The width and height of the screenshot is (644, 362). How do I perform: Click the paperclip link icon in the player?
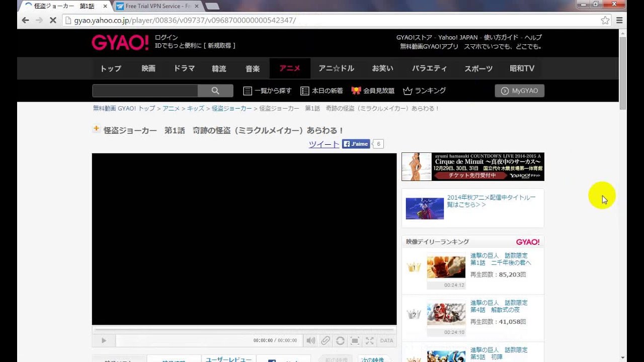[326, 340]
